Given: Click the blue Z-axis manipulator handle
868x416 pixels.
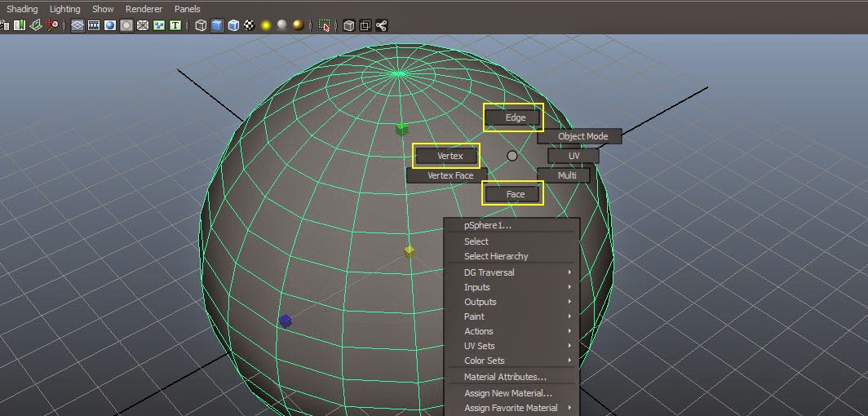Looking at the screenshot, I should point(285,321).
